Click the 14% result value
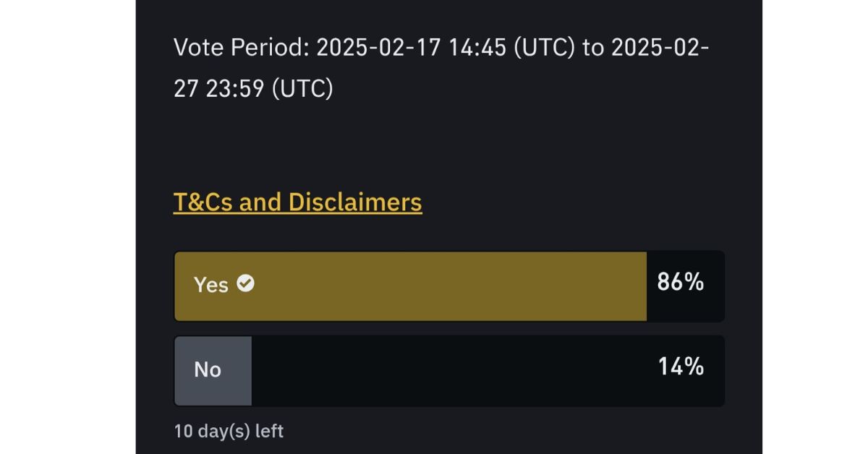The height and width of the screenshot is (454, 868). (x=681, y=367)
